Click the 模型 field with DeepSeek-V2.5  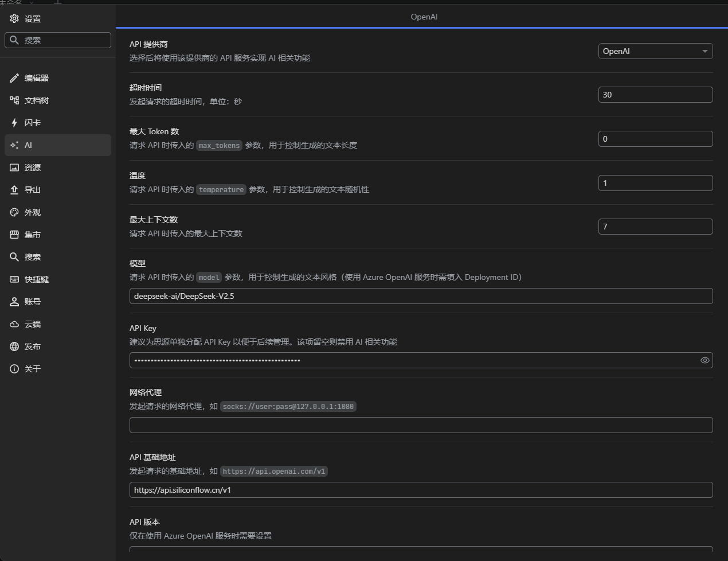(x=421, y=296)
